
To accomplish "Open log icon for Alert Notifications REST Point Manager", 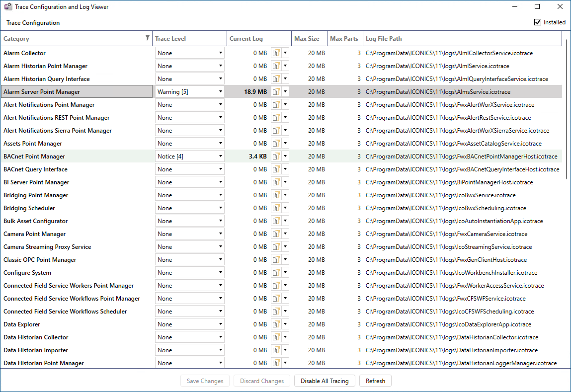I will point(276,118).
